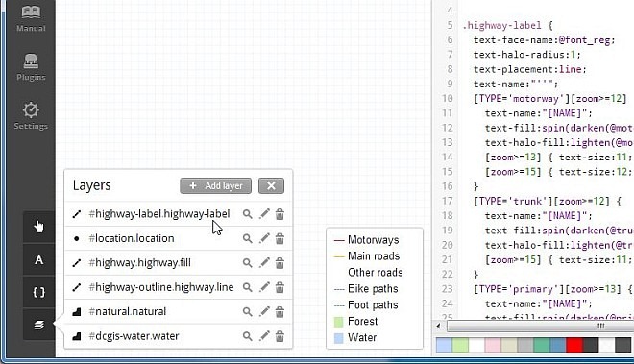The width and height of the screenshot is (634, 364).
Task: Click line number 17 in the gutter
Action: point(448,201)
